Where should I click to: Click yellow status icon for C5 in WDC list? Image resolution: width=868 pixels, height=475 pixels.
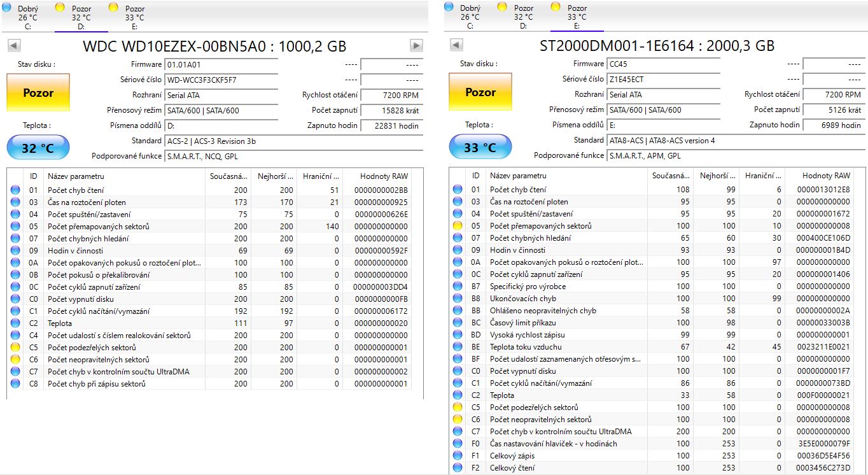15,348
